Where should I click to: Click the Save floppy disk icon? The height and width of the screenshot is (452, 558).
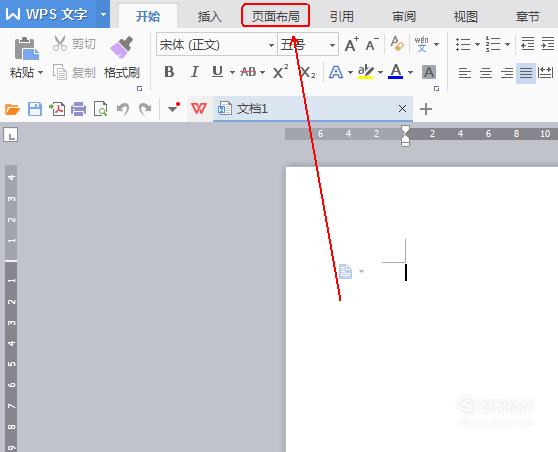(35, 109)
